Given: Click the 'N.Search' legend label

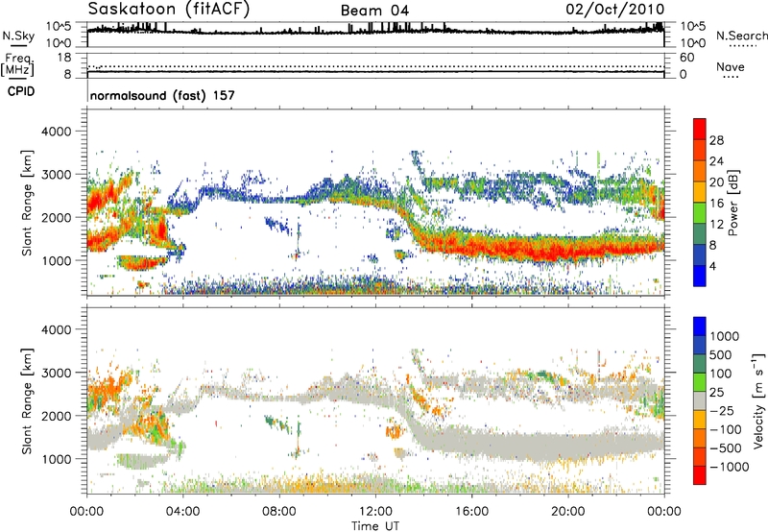Looking at the screenshot, I should coord(741,36).
